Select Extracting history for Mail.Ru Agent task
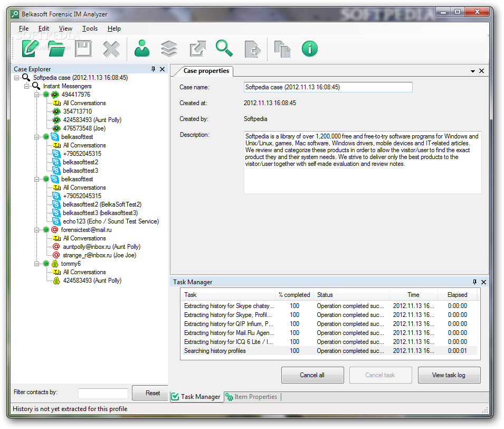This screenshot has height=429, width=504. click(x=330, y=333)
